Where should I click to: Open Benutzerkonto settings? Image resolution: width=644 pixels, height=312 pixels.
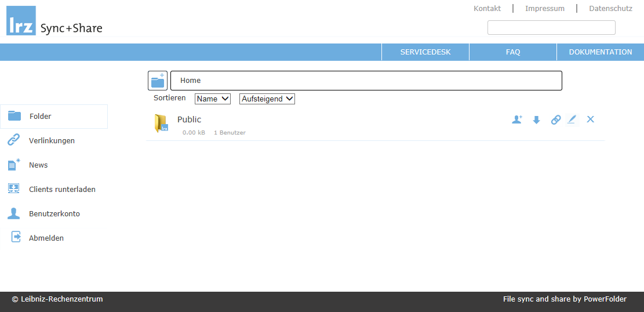click(54, 214)
